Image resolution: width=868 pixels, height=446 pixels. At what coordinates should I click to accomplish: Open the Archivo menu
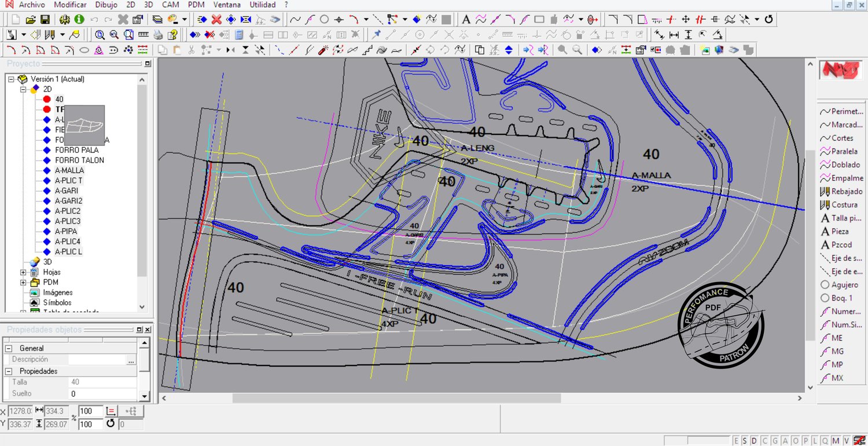pyautogui.click(x=31, y=5)
